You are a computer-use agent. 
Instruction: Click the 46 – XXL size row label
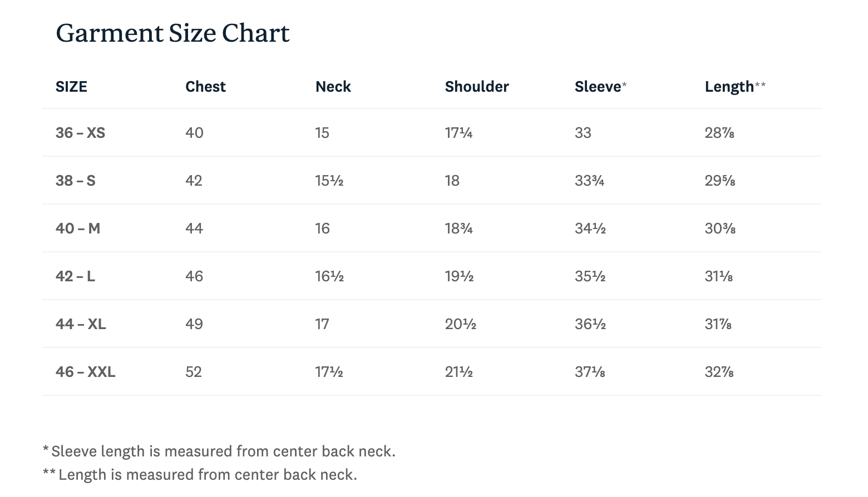tap(85, 372)
